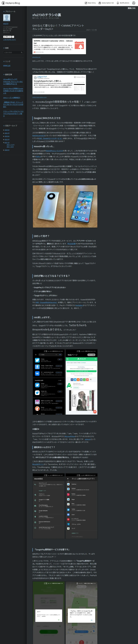Open the AppGallery link
138x644 pixels.
point(79,305)
